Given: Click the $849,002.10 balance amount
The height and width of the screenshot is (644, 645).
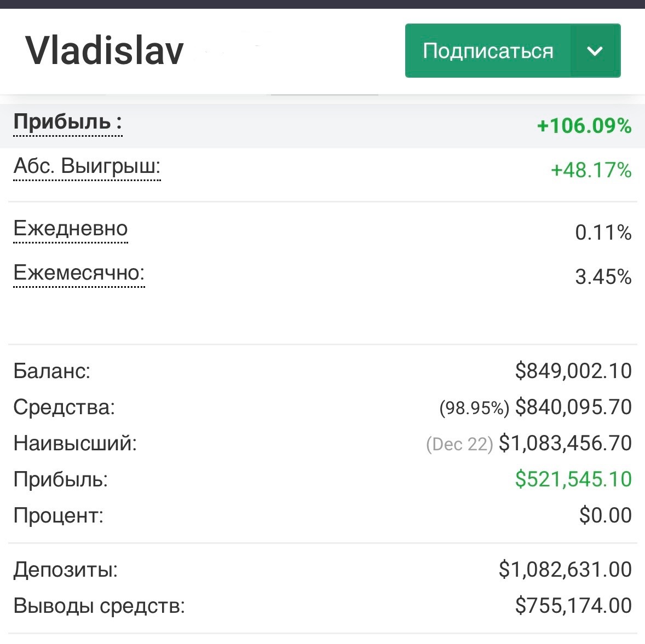Looking at the screenshot, I should [x=573, y=371].
